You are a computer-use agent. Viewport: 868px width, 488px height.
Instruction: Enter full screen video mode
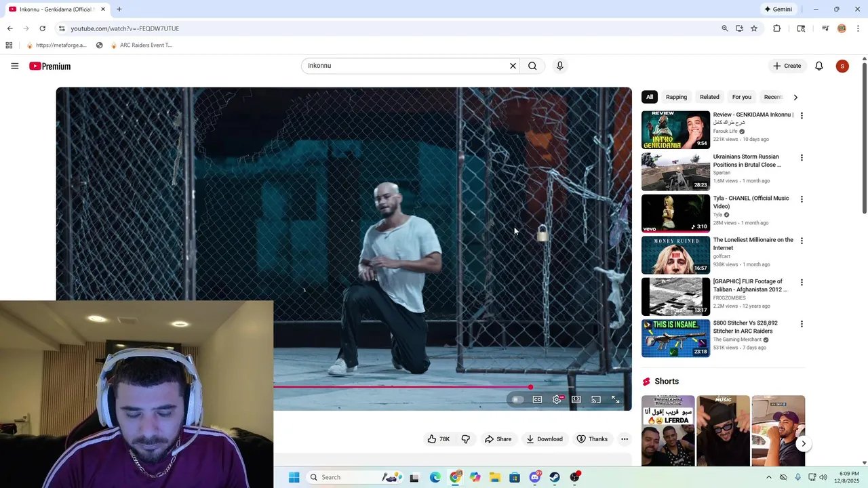pyautogui.click(x=615, y=399)
